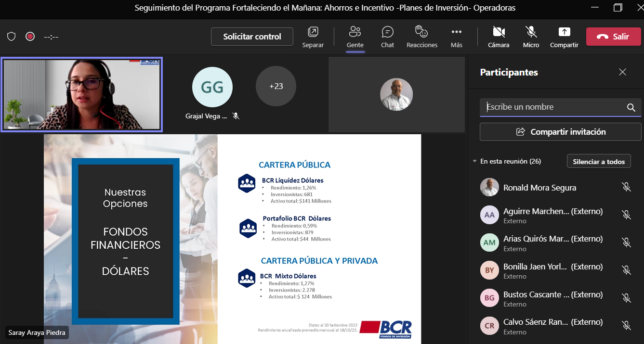Click Calvo Sáenz's muted mic icon
The image size is (644, 344).
pos(626,326)
